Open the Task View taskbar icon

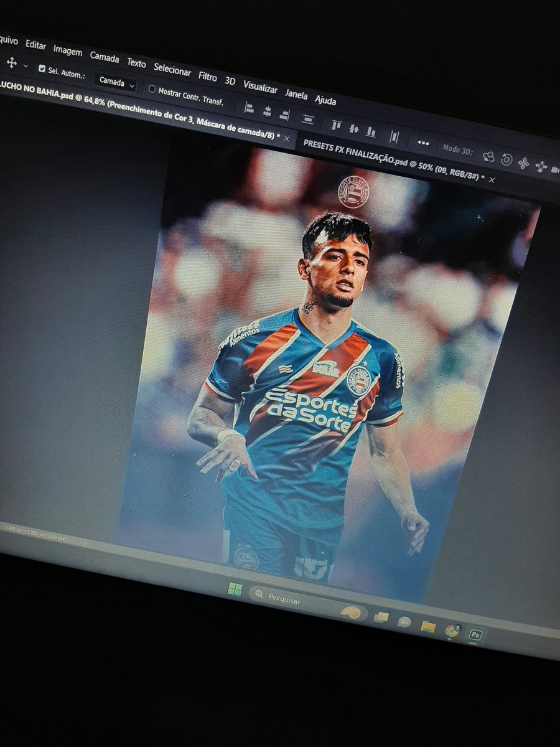[x=381, y=617]
